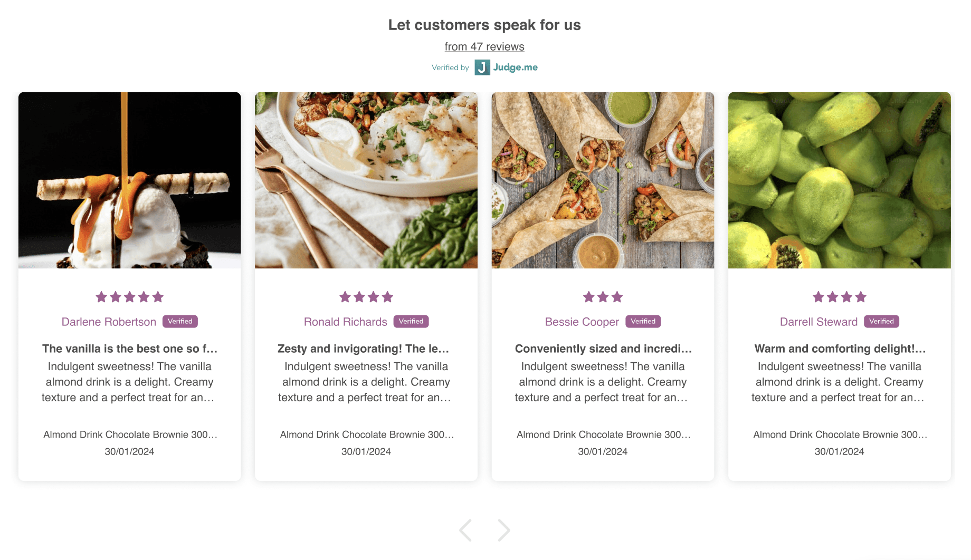971x560 pixels.
Task: Advance carousel with right arrow
Action: 504,530
